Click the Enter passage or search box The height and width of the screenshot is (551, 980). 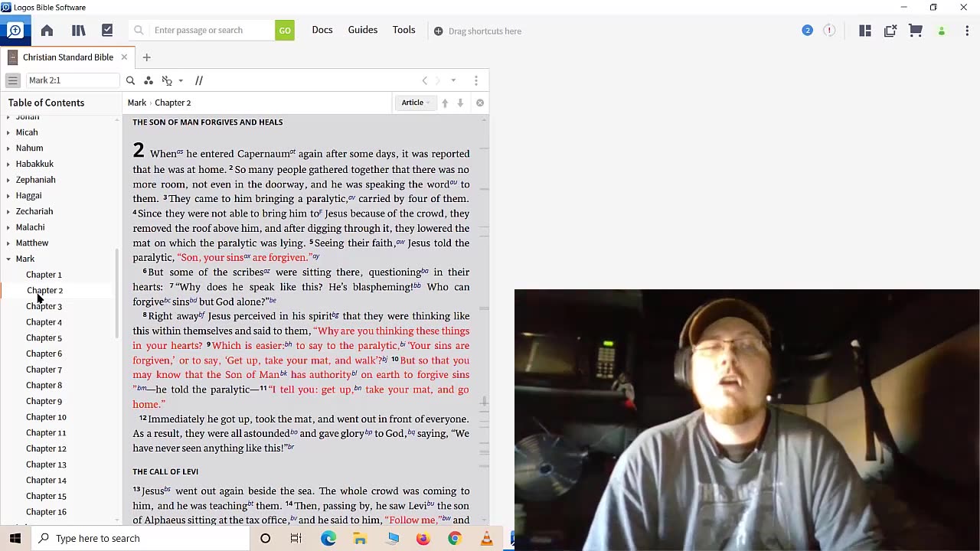203,31
